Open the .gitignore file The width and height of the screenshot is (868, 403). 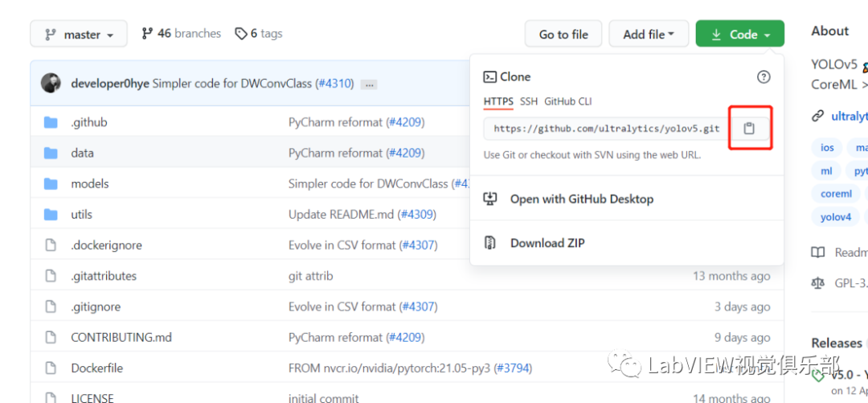click(96, 306)
